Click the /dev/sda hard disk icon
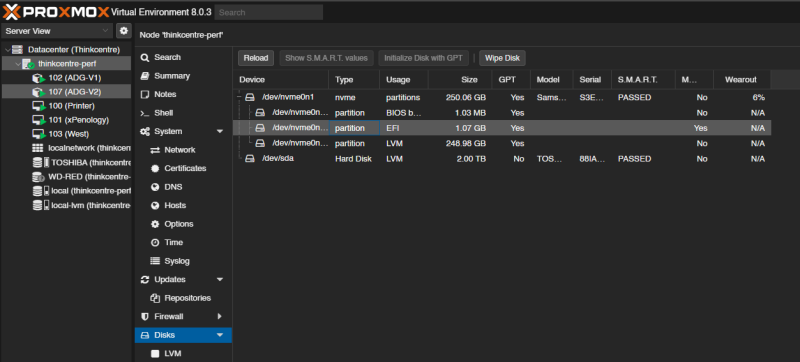 pyautogui.click(x=249, y=159)
